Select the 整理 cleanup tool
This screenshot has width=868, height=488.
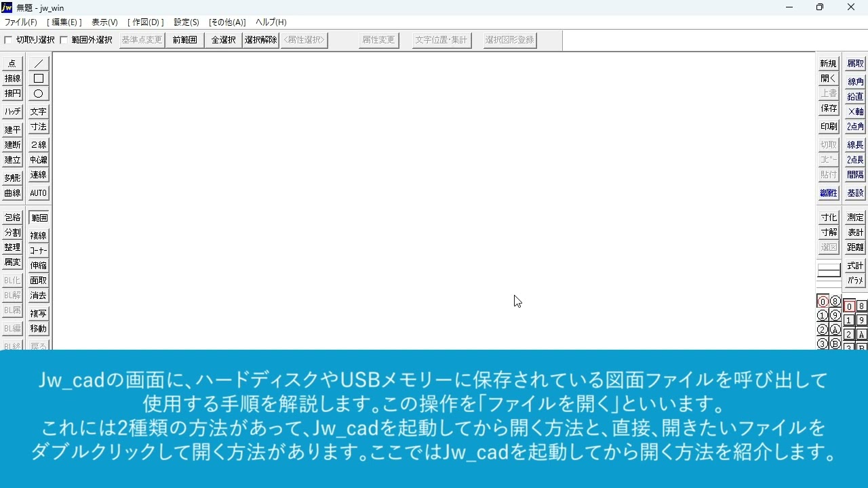tap(12, 247)
